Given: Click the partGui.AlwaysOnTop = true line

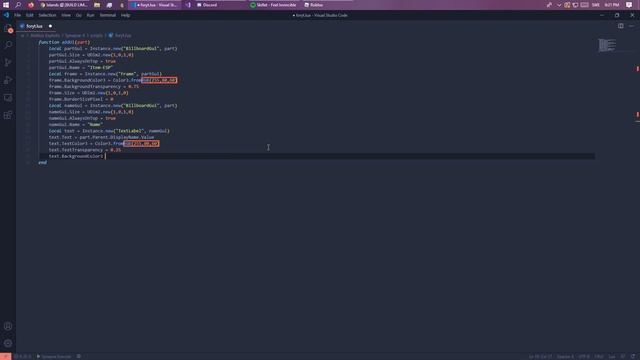Looking at the screenshot, I should 82,61.
